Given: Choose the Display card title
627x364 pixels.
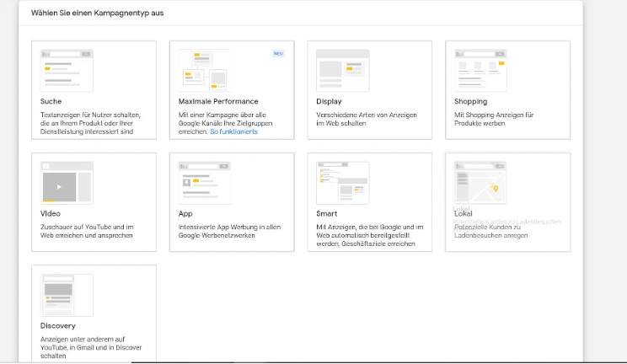Looking at the screenshot, I should click(329, 102).
